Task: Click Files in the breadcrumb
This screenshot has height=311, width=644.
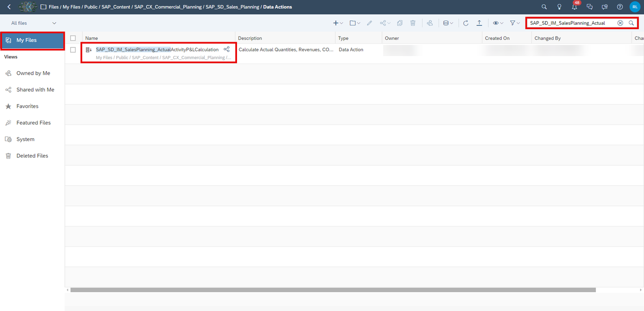Action: point(54,7)
